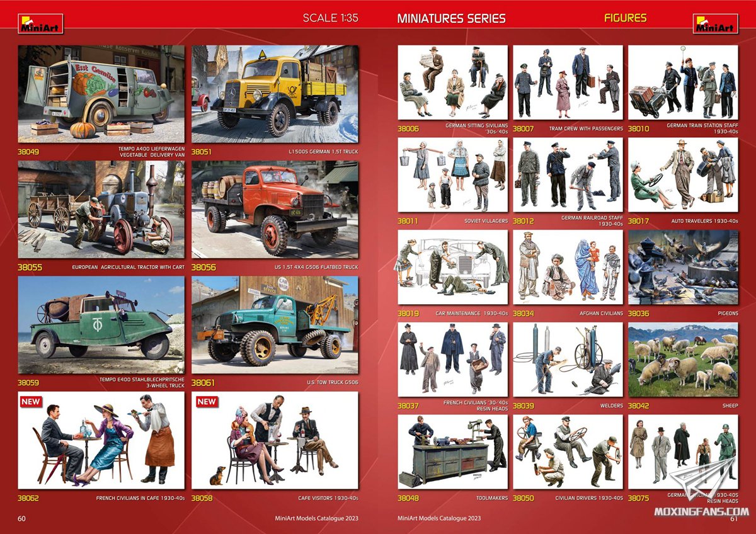756x534 pixels.
Task: Select the Cafe Visitors 1930-40s illustration
Action: point(275,440)
